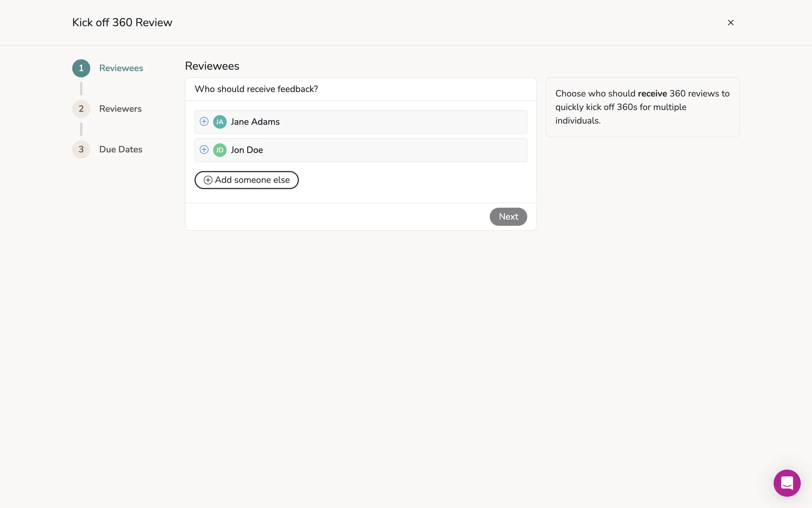Click the step 3 circle
The width and height of the screenshot is (812, 508).
81,149
